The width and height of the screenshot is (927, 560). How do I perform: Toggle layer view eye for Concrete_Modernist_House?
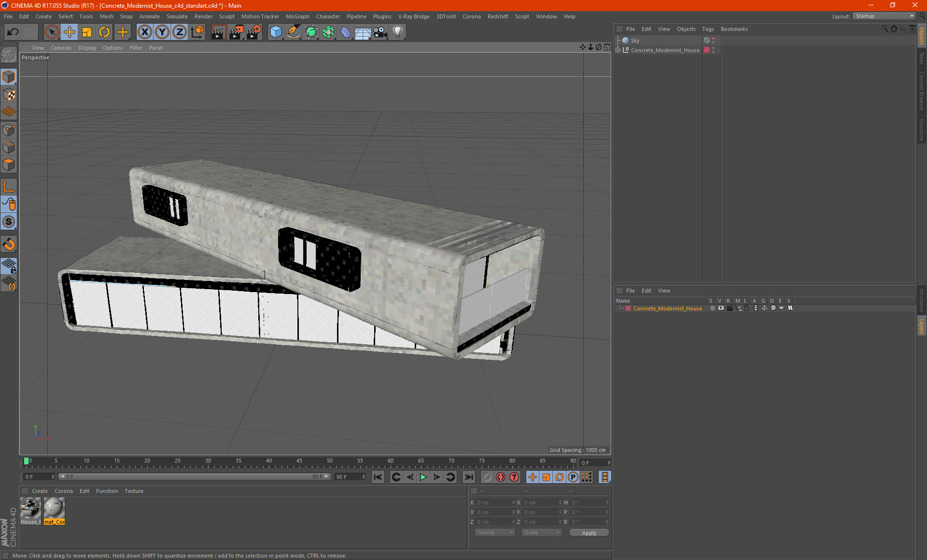pyautogui.click(x=721, y=308)
